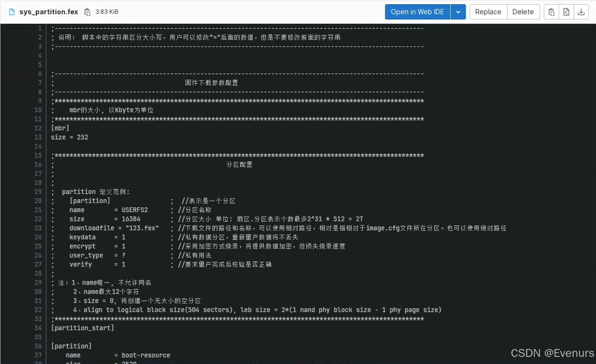This screenshot has width=596, height=364.
Task: Copy the file contents to clipboard
Action: (551, 12)
